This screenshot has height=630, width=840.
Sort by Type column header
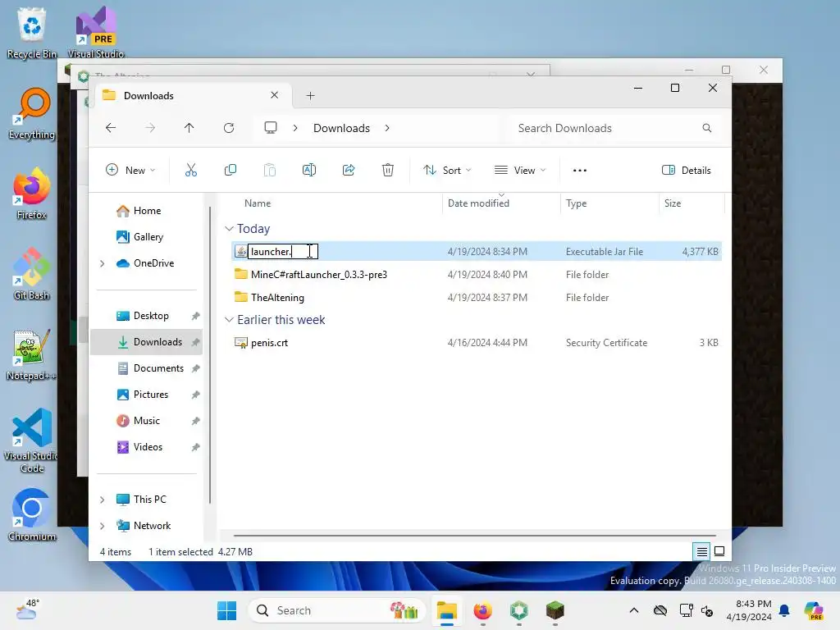pyautogui.click(x=609, y=203)
